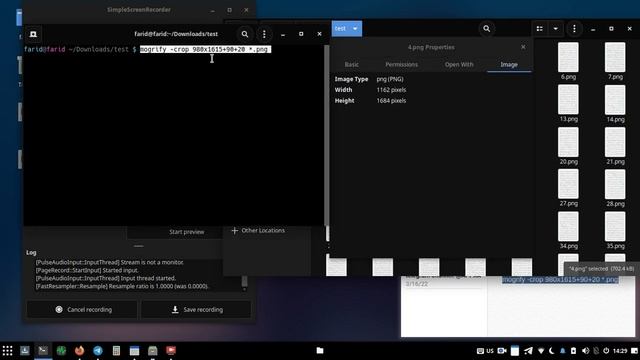
Task: Click the camera recording tray icon
Action: (502, 351)
